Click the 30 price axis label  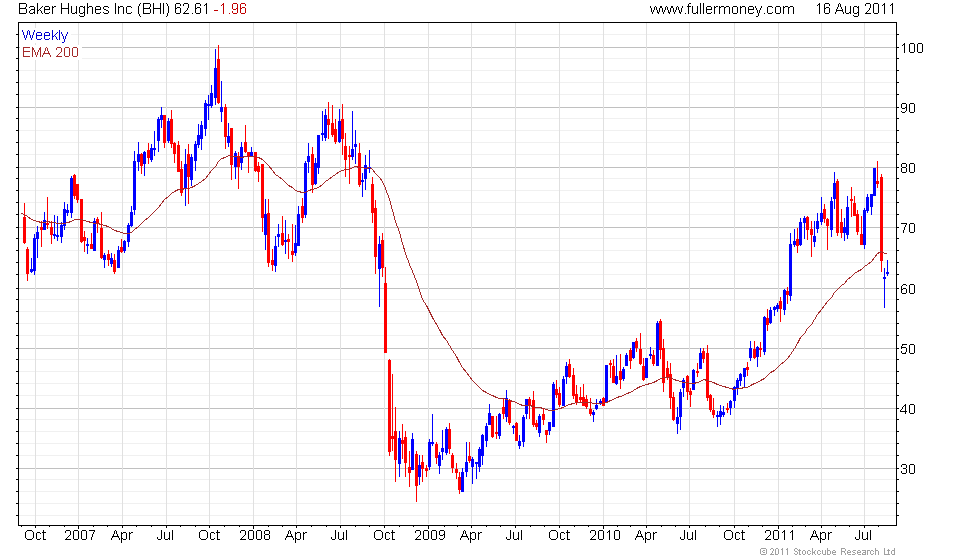tap(908, 469)
